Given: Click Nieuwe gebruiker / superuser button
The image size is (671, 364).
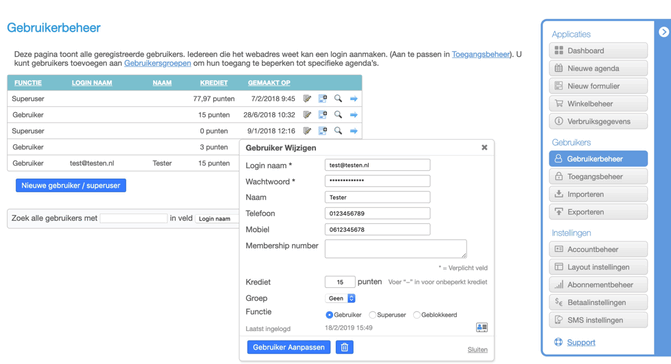Looking at the screenshot, I should 71,186.
